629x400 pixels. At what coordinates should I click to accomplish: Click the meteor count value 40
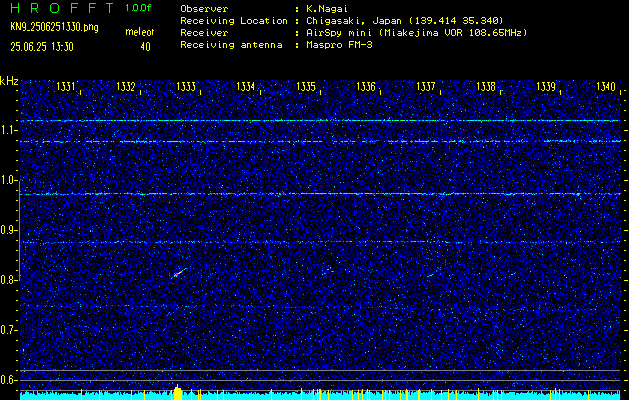click(x=145, y=47)
